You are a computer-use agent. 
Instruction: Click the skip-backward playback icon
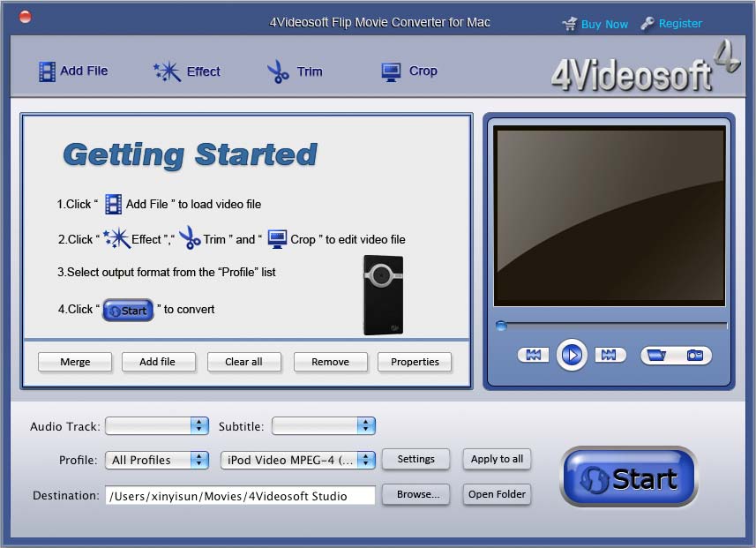(x=533, y=355)
